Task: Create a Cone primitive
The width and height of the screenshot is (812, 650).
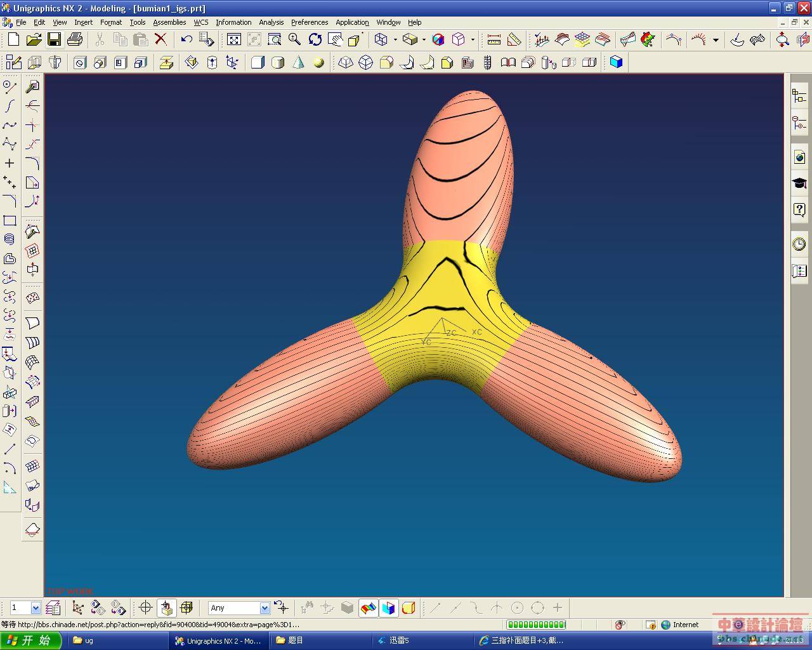Action: pyautogui.click(x=298, y=62)
